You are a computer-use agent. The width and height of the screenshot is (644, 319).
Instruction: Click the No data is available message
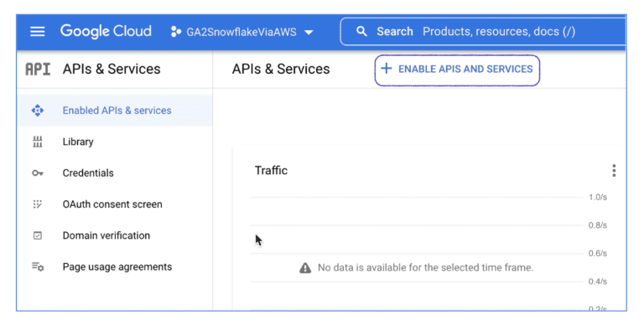point(425,268)
